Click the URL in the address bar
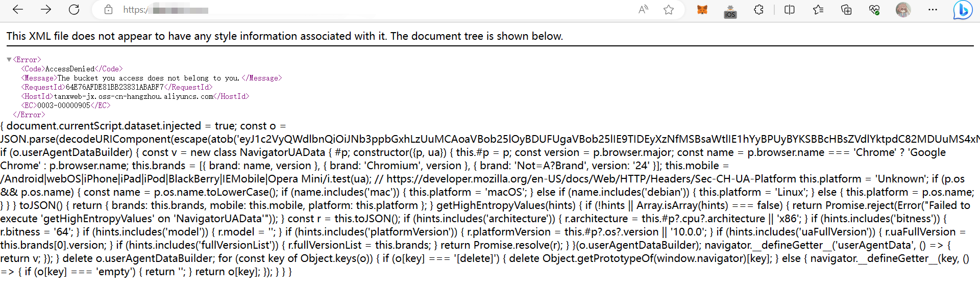This screenshot has width=980, height=291. [165, 10]
